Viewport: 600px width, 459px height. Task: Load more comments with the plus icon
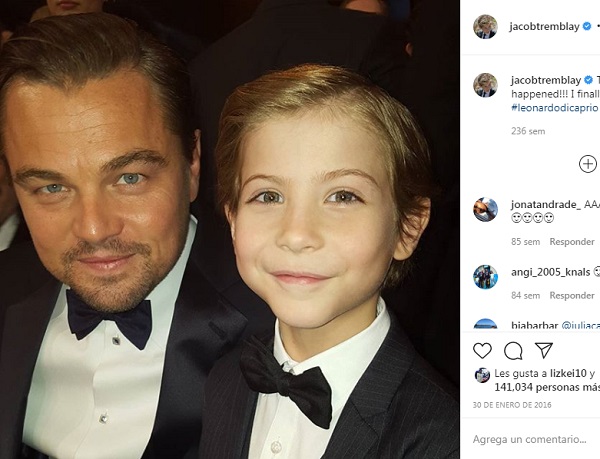pos(588,163)
